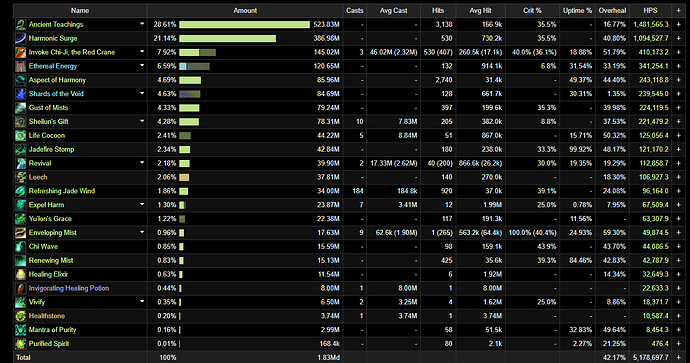The image size is (690, 363).
Task: Open the Mantra of Purity link
Action: pyautogui.click(x=52, y=330)
